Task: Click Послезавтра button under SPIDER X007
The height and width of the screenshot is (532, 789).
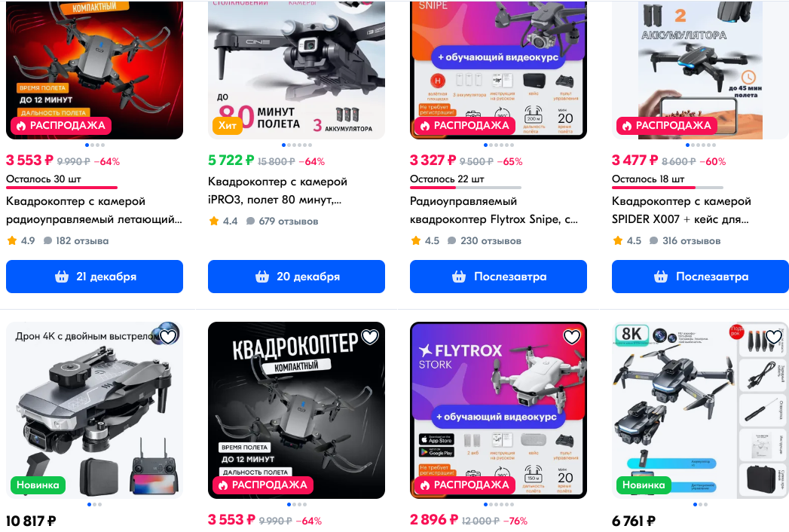Action: click(700, 277)
